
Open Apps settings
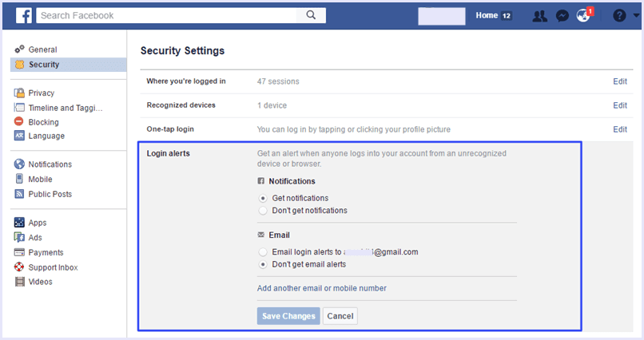coord(38,223)
